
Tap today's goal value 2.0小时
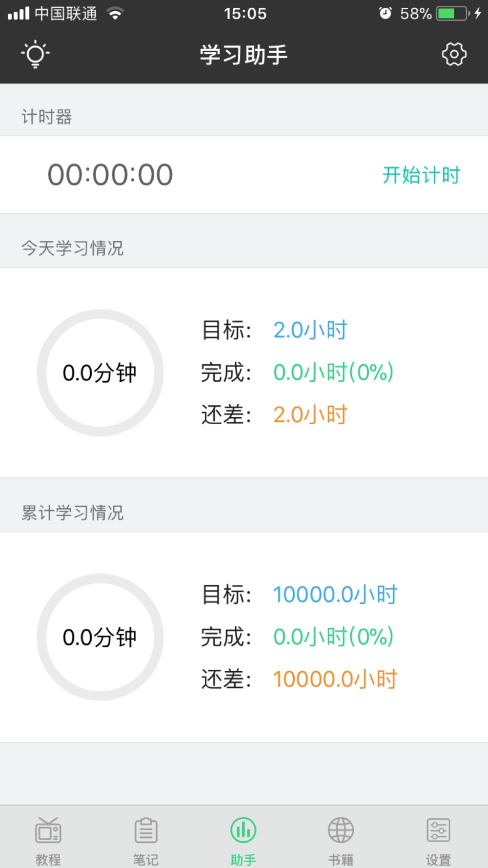pyautogui.click(x=310, y=330)
